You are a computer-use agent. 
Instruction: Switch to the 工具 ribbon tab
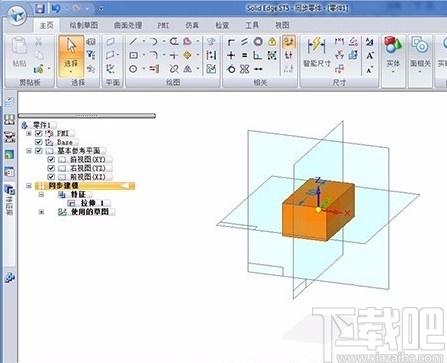(x=252, y=25)
